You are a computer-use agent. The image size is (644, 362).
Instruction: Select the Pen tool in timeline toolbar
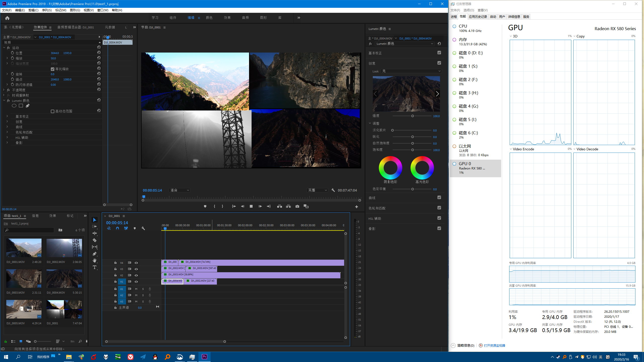95,254
